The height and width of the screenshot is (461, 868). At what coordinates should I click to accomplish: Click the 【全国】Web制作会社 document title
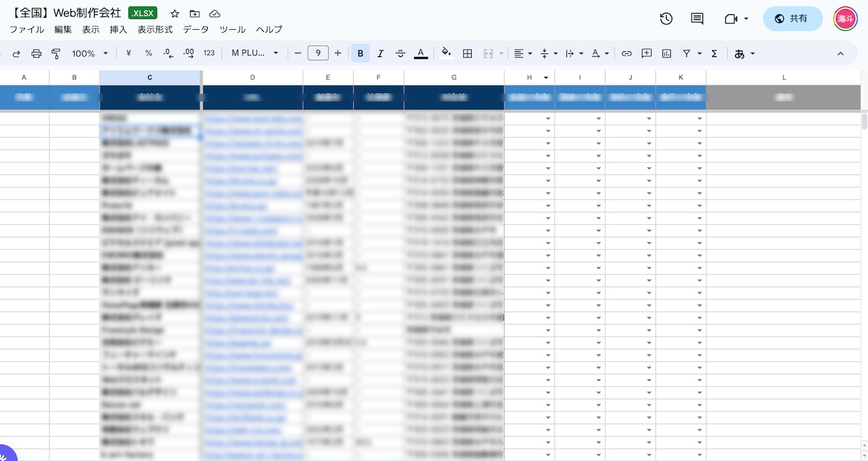click(x=66, y=14)
